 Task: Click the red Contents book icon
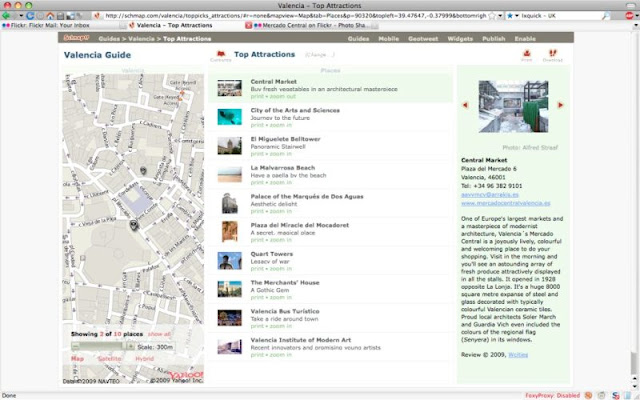[221, 56]
